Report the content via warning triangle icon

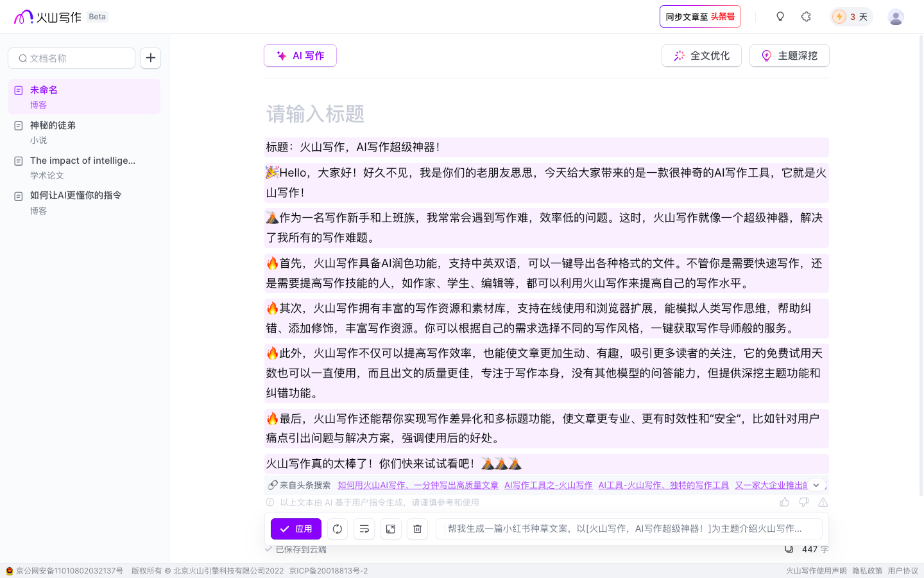point(823,502)
